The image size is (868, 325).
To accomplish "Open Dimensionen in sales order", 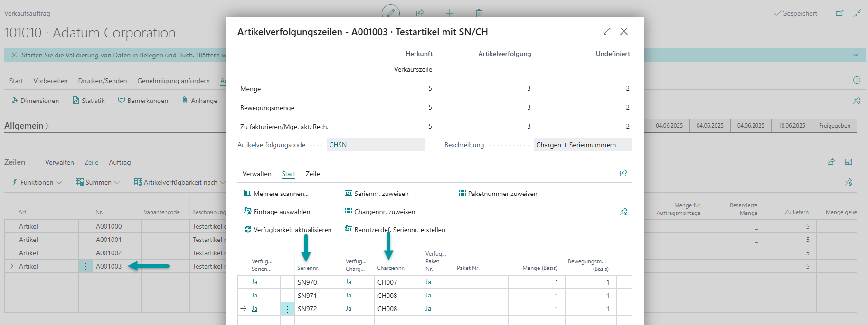I will coord(35,101).
